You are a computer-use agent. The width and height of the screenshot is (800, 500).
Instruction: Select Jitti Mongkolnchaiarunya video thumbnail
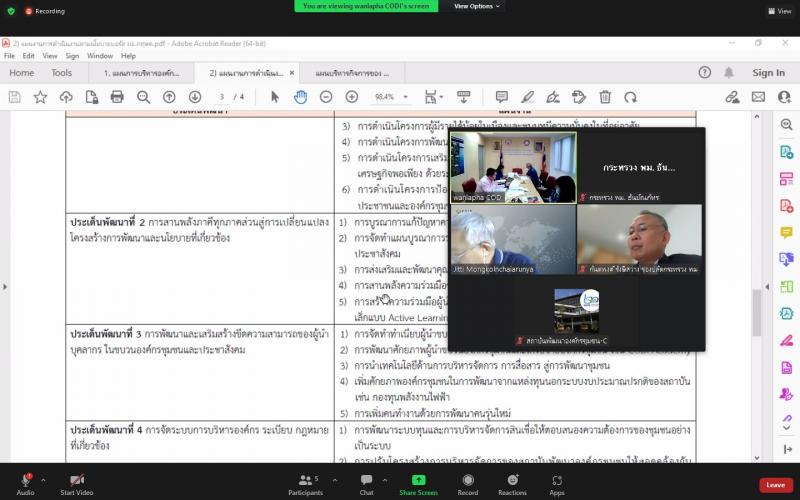pos(513,239)
